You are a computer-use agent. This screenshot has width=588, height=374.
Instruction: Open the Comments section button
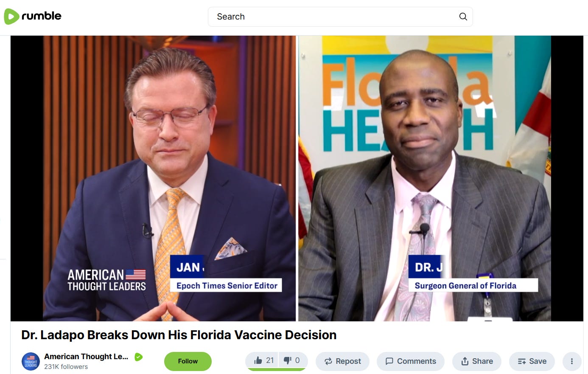click(411, 361)
